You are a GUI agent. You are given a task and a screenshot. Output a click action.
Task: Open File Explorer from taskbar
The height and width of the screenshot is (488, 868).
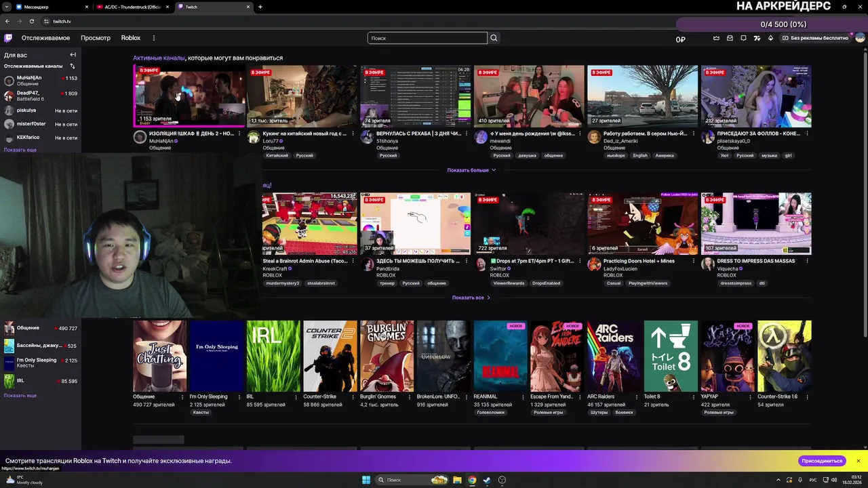(457, 480)
